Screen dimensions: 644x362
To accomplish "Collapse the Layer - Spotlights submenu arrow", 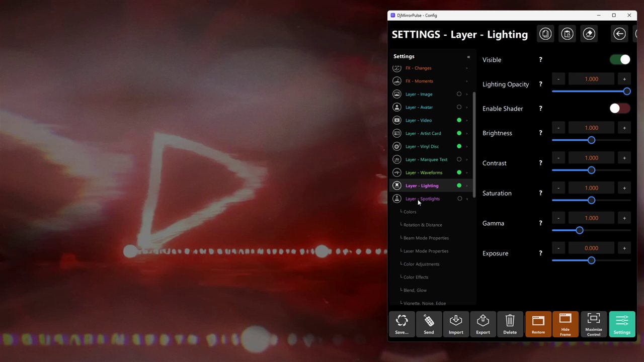I will click(x=467, y=199).
